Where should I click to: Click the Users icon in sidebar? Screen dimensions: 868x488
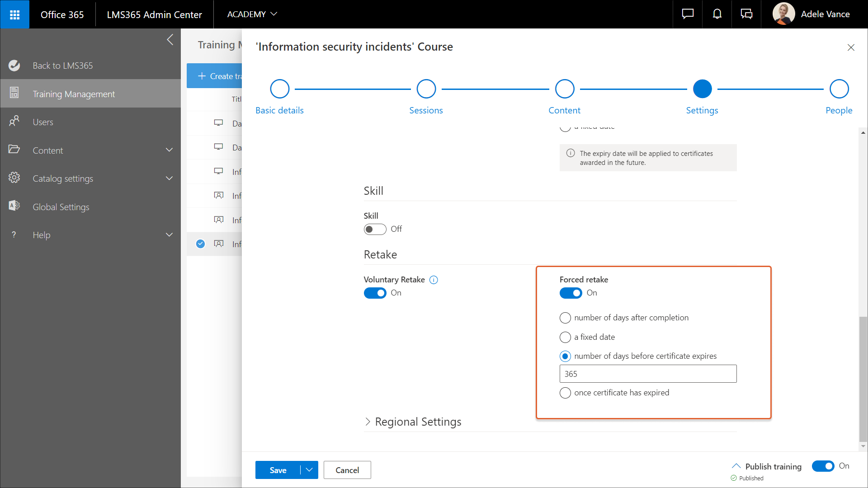coord(14,122)
